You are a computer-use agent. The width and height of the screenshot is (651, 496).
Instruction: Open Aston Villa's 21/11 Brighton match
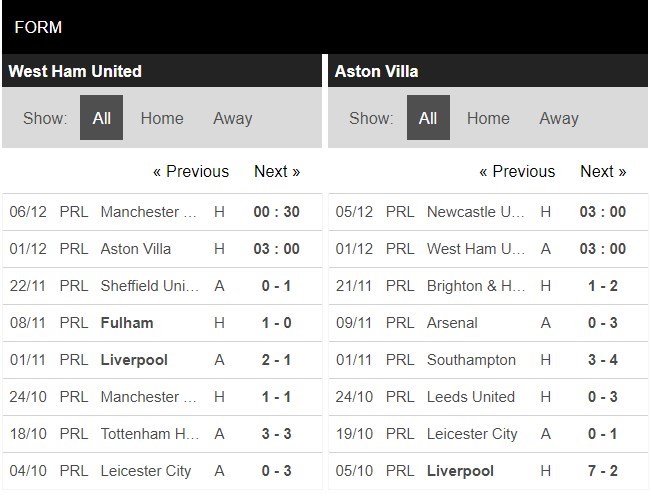click(x=476, y=286)
